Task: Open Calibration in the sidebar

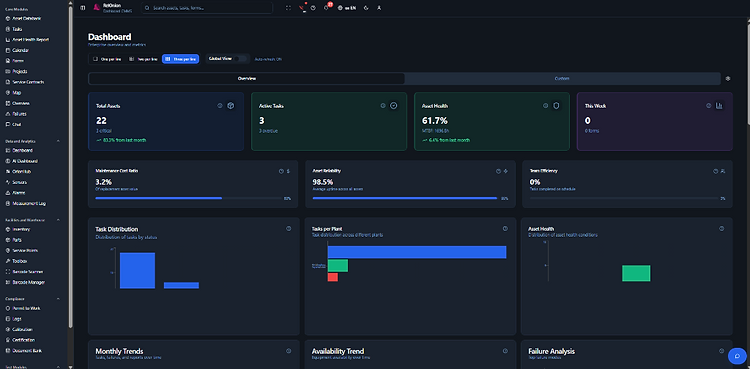Action: [20, 329]
